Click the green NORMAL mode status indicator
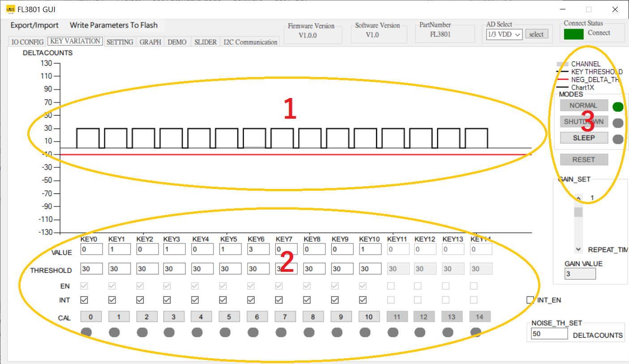Image resolution: width=629 pixels, height=364 pixels. click(618, 107)
